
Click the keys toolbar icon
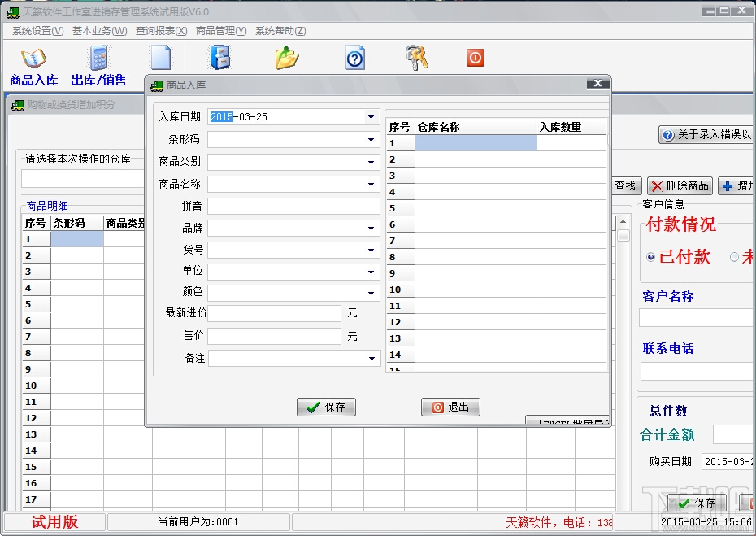(417, 58)
